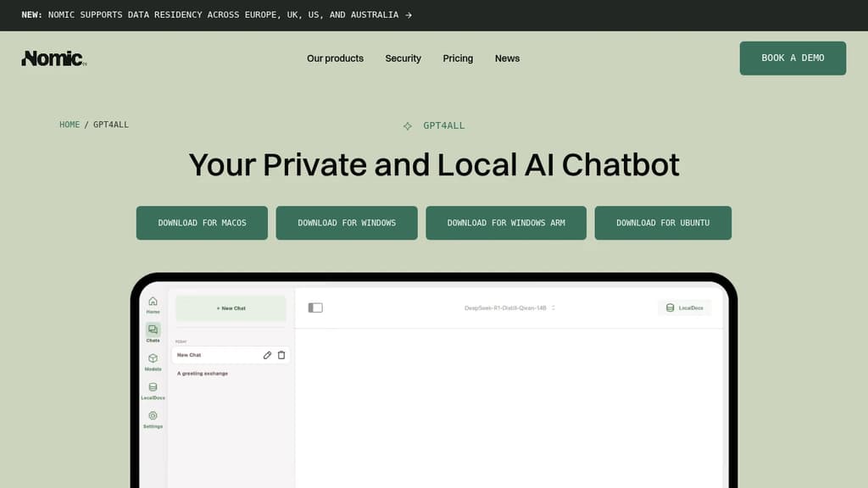868x488 pixels.
Task: Delete New Chat with the trash icon
Action: pyautogui.click(x=281, y=355)
